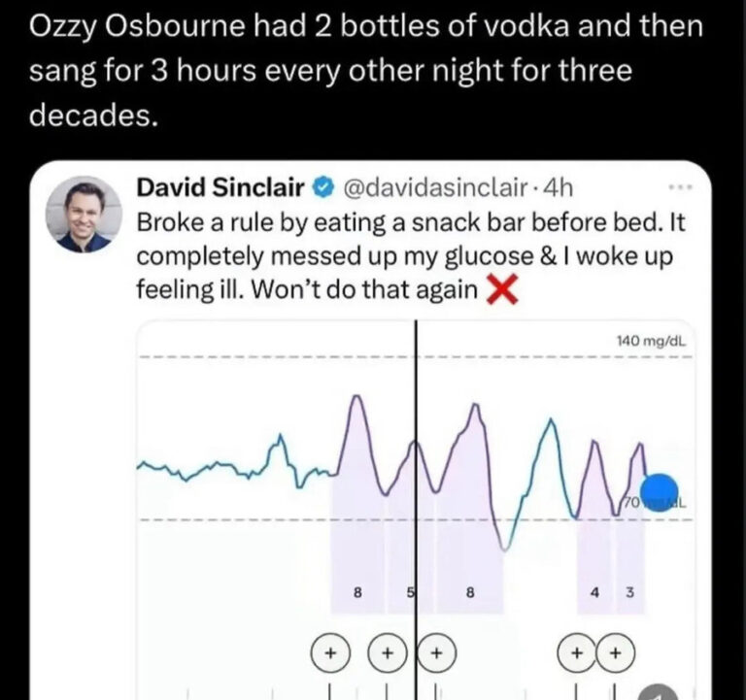The width and height of the screenshot is (746, 700).
Task: Click the second plus circle under graph
Action: click(388, 652)
